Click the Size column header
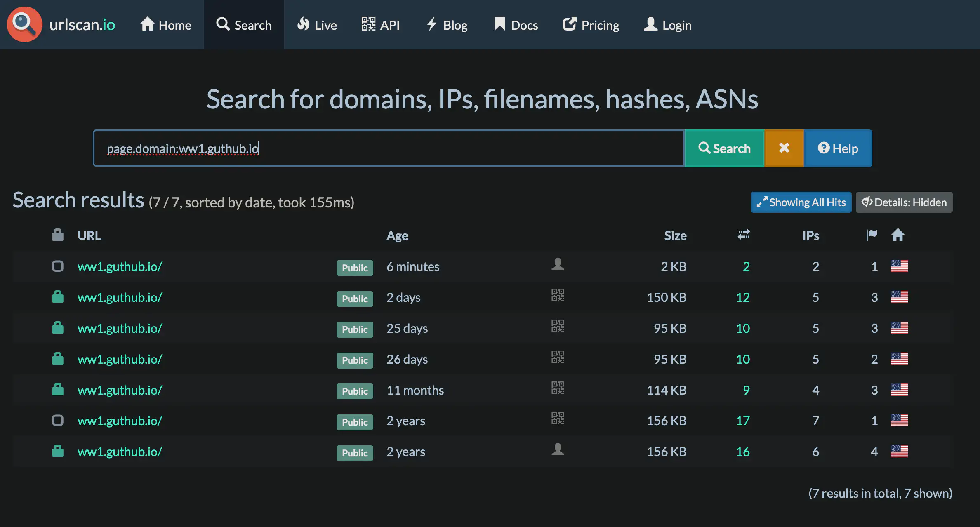Viewport: 980px width, 527px height. [675, 235]
